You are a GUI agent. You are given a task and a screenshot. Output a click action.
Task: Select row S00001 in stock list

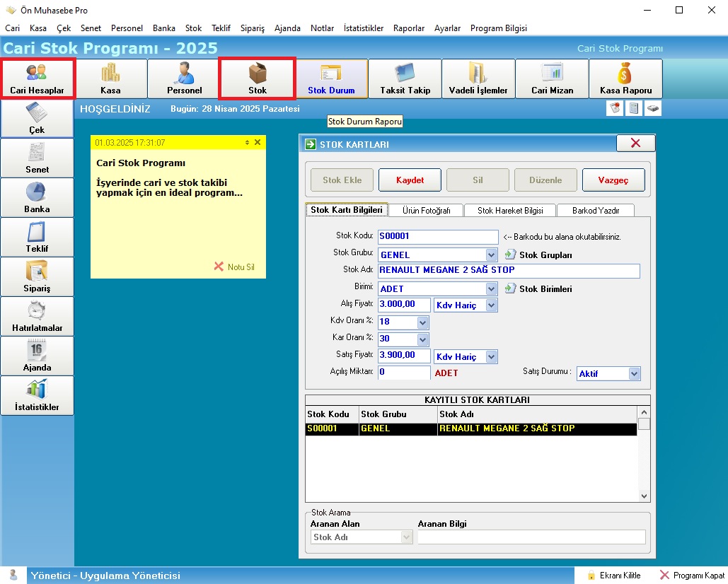pyautogui.click(x=470, y=428)
